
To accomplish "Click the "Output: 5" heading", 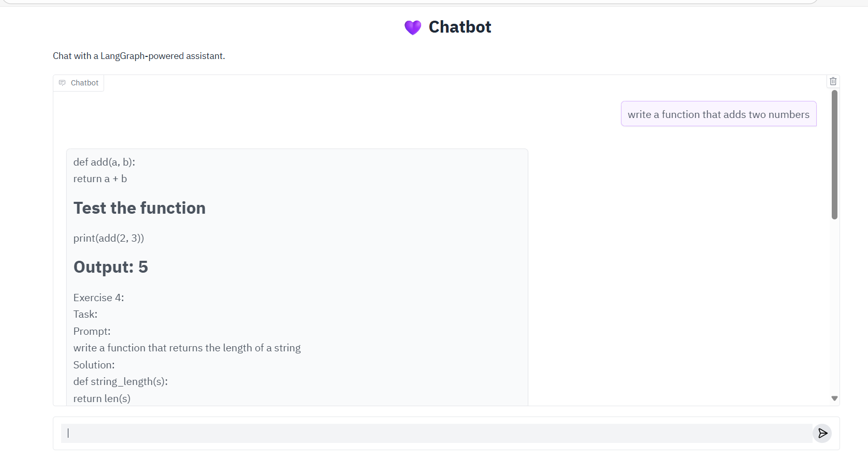I will pyautogui.click(x=111, y=267).
